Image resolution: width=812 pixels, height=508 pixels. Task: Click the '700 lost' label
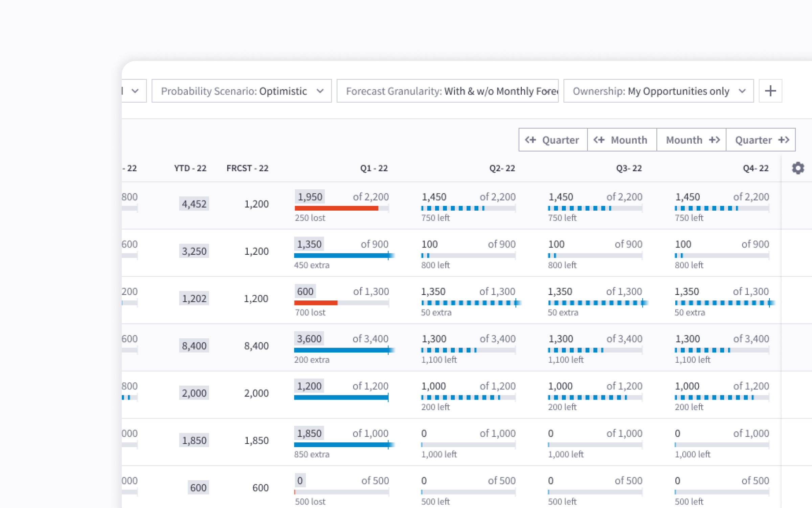(x=310, y=312)
